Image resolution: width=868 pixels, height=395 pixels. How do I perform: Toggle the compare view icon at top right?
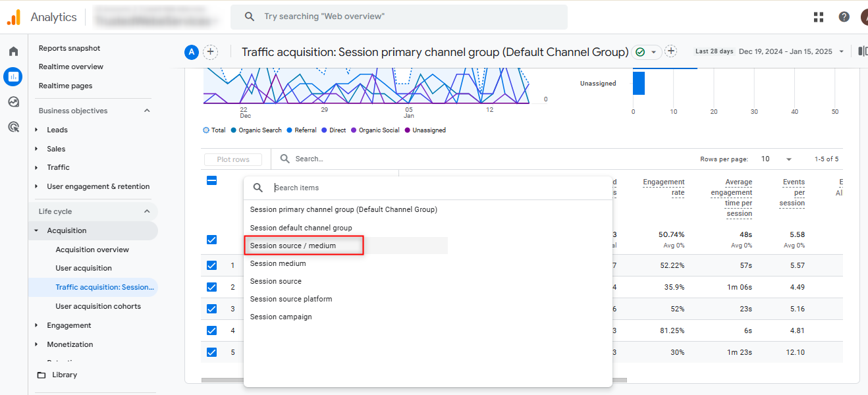862,51
